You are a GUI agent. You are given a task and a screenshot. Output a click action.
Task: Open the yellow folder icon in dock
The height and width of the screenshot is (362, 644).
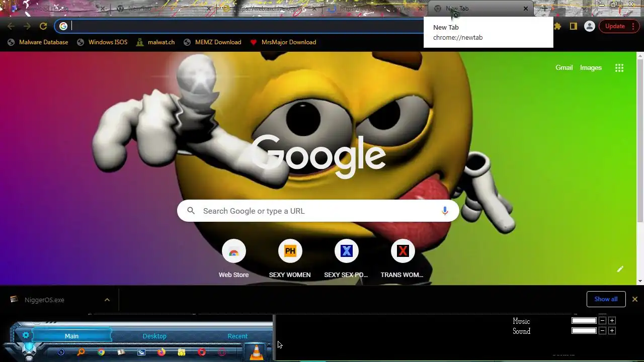(x=182, y=352)
